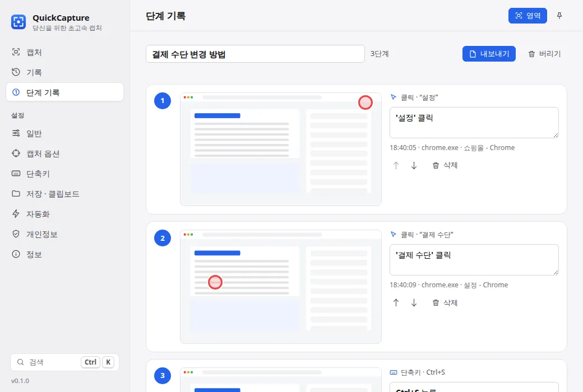
Task: Delete step 1 with 삭제 button
Action: (x=445, y=165)
